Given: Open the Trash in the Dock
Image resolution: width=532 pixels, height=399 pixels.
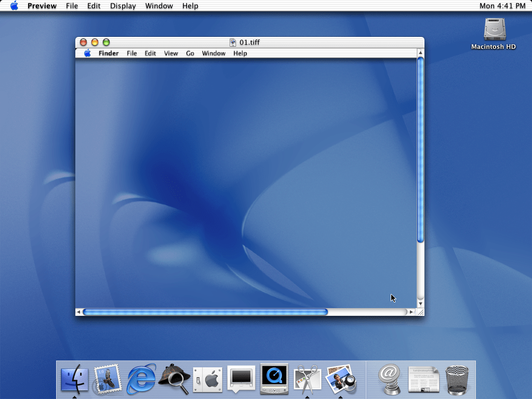Looking at the screenshot, I should point(457,379).
